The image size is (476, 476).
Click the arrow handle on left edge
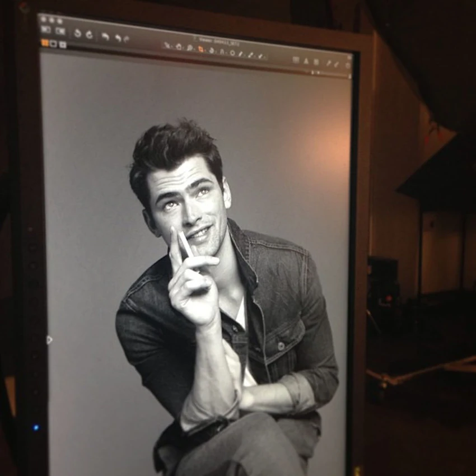click(x=49, y=340)
